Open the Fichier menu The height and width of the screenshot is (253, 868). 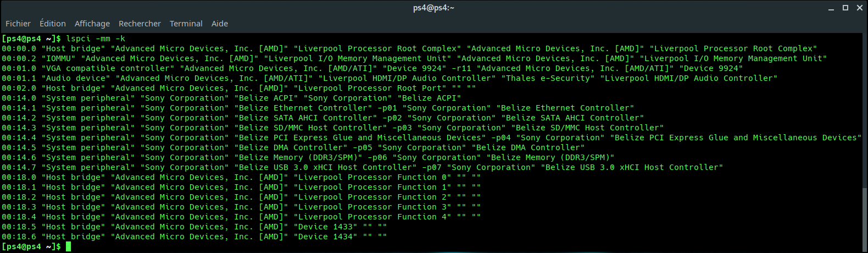(18, 24)
